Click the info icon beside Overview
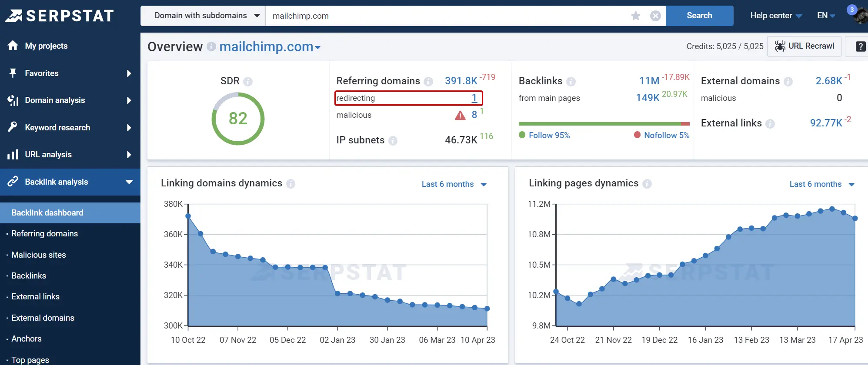This screenshot has width=868, height=365. click(211, 46)
